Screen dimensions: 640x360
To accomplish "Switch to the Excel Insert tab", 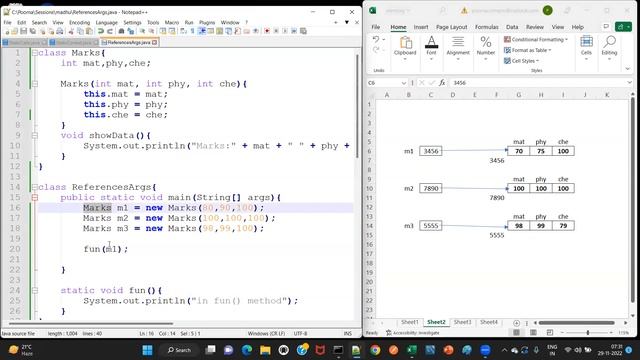I will pos(421,27).
